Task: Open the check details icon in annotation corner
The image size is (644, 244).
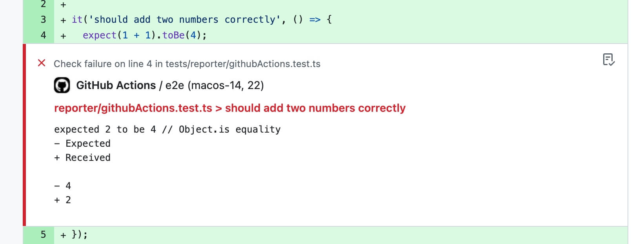Action: 608,60
